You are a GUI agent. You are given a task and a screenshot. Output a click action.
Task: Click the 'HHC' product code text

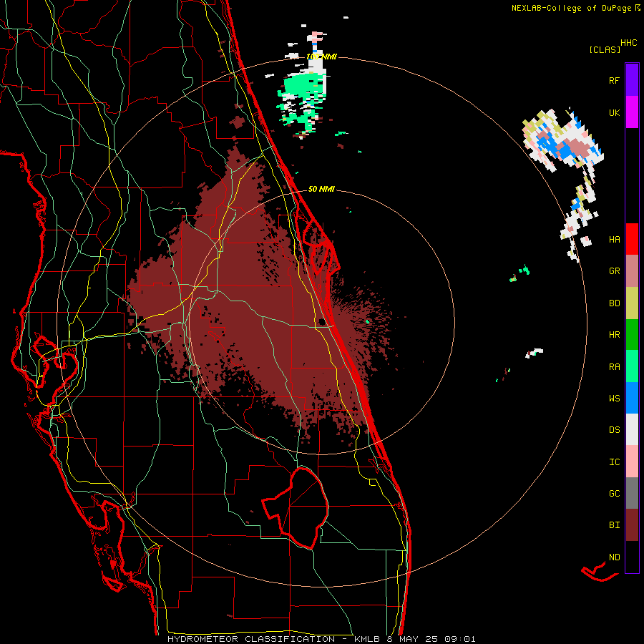pyautogui.click(x=629, y=43)
